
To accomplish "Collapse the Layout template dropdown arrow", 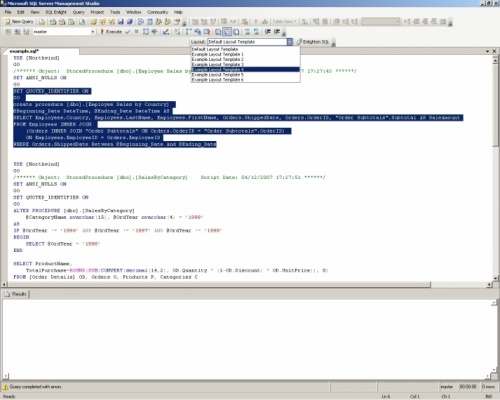I will coord(290,42).
